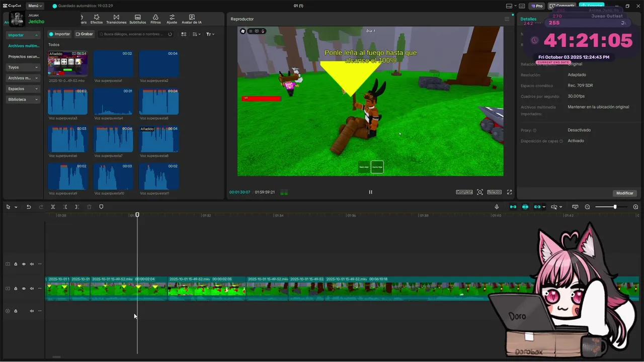Hide the upper video track
This screenshot has height=362, width=644.
24,264
